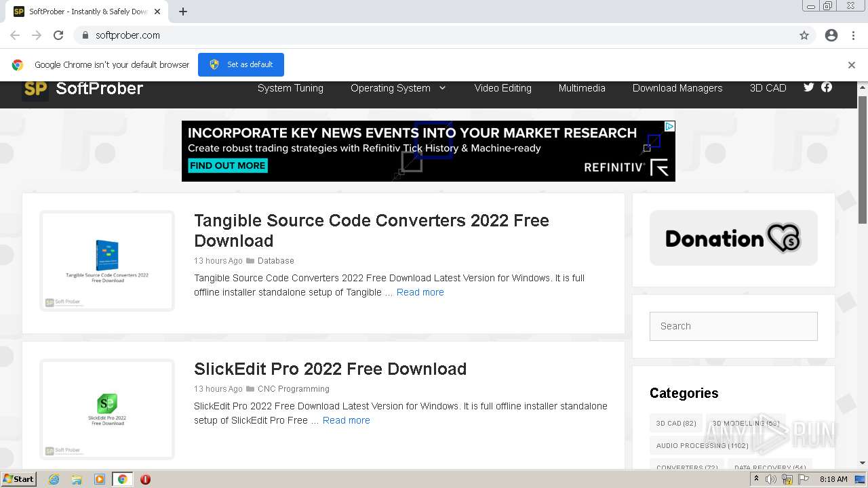Viewport: 868px width, 488px height.
Task: Click the Set as default button
Action: pyautogui.click(x=241, y=64)
